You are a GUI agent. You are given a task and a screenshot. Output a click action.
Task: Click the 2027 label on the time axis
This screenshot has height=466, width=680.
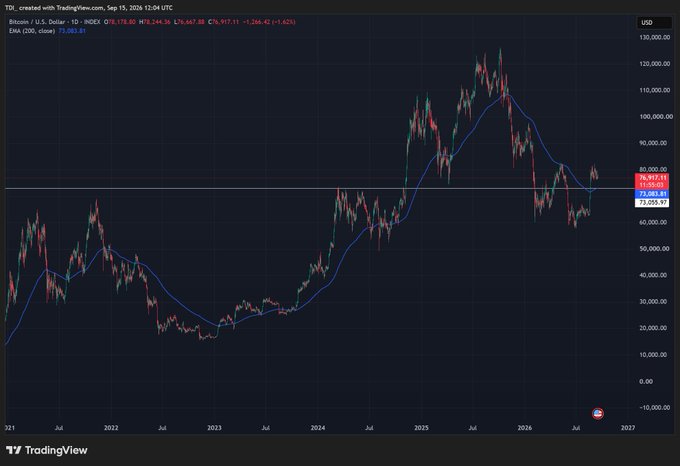[x=628, y=428]
